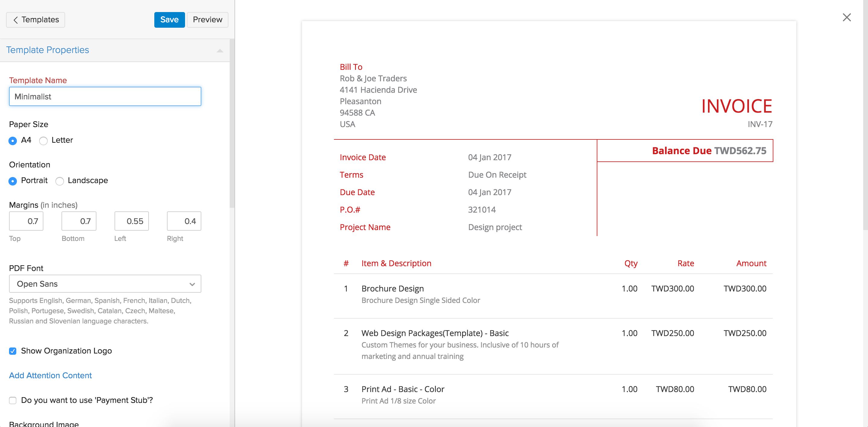Go back to Templates
Viewport: 868px width, 427px height.
35,20
